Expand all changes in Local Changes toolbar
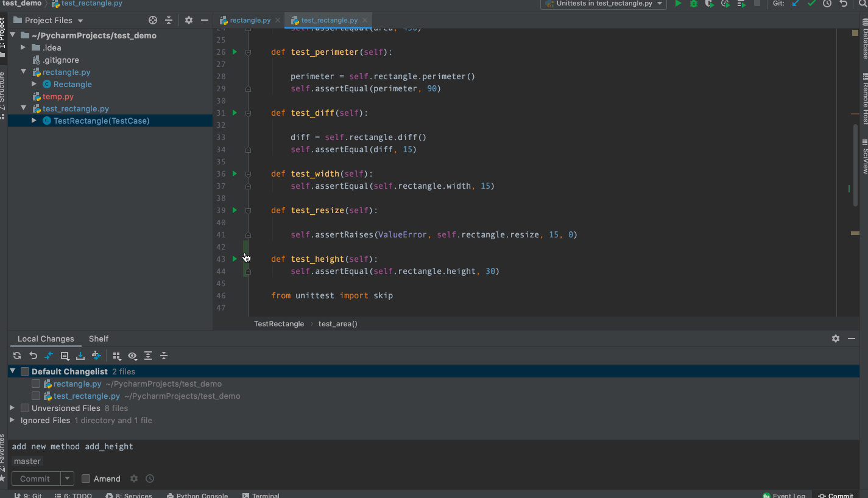 coord(148,356)
